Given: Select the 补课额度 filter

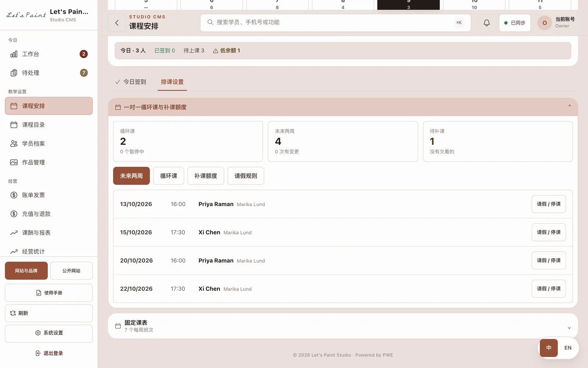Looking at the screenshot, I should coord(206,176).
